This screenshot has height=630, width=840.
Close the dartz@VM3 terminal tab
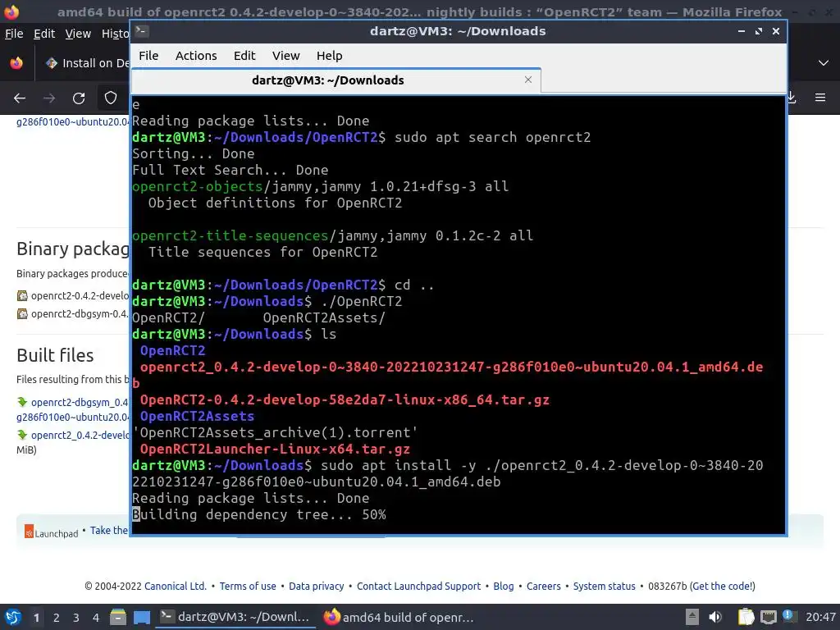528,80
